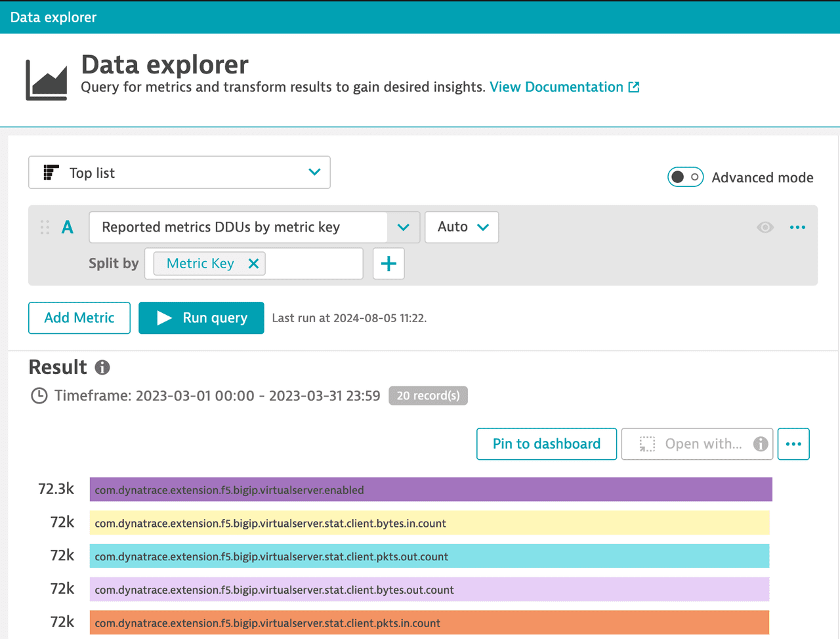Image resolution: width=840 pixels, height=639 pixels.
Task: Click the info icon in Open with button
Action: [761, 444]
